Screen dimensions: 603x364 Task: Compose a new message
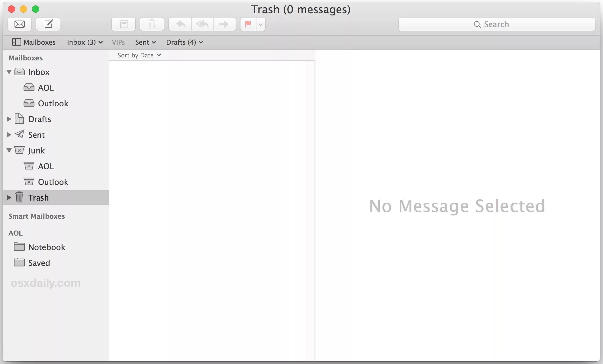48,24
